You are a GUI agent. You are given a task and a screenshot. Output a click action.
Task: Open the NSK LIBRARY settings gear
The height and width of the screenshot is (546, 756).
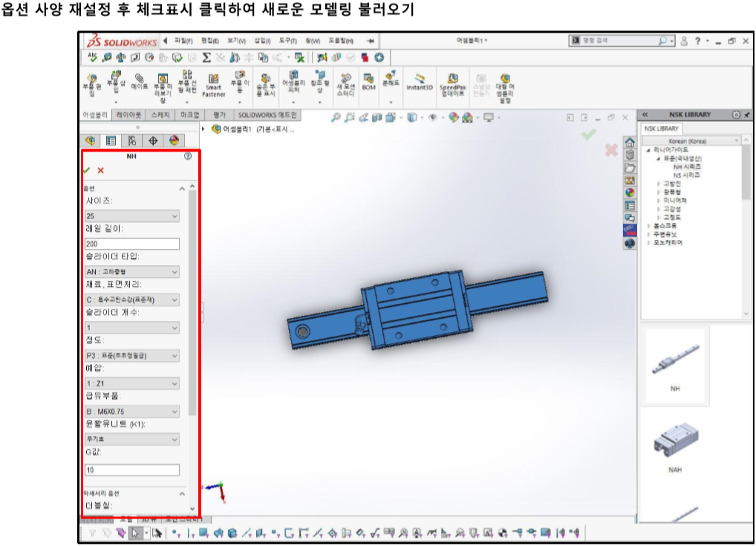(x=736, y=114)
